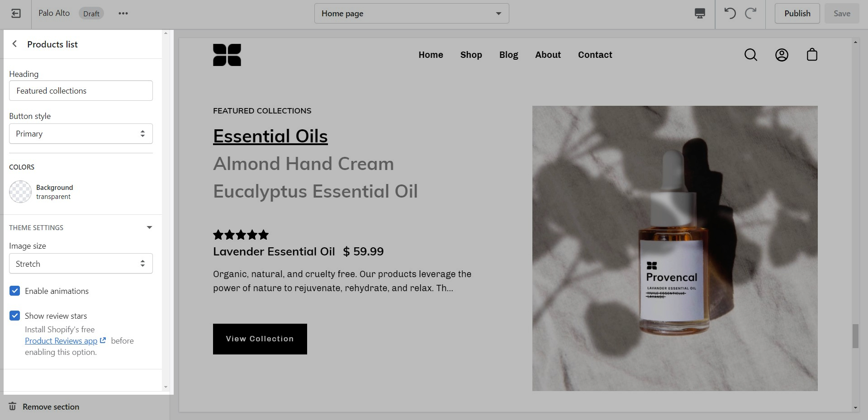868x420 pixels.
Task: Open the Image size Stretch dropdown
Action: 81,264
